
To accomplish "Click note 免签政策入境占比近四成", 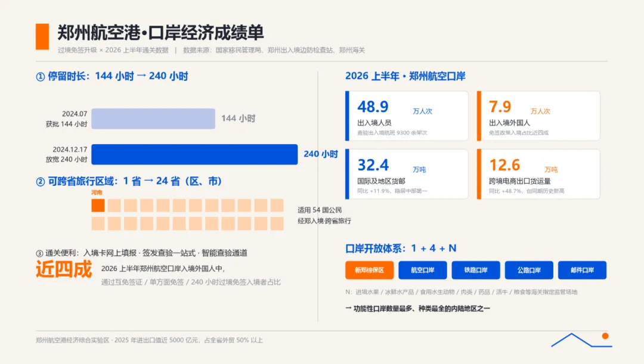I will coord(519,132).
